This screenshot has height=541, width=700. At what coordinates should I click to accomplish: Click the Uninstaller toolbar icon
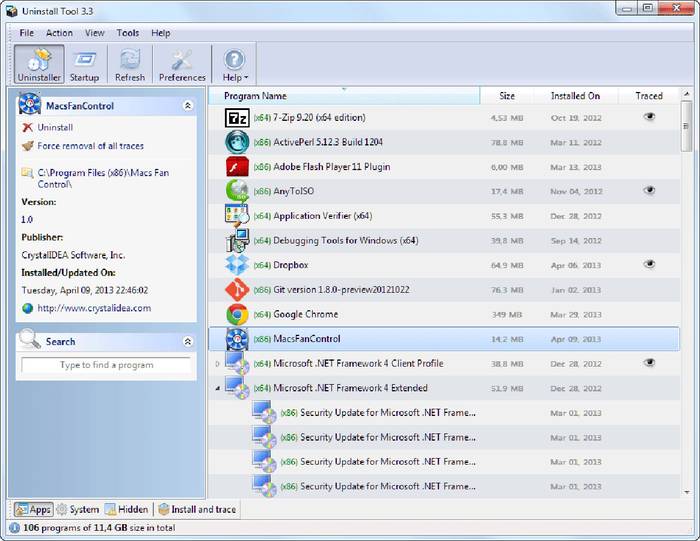(40, 63)
